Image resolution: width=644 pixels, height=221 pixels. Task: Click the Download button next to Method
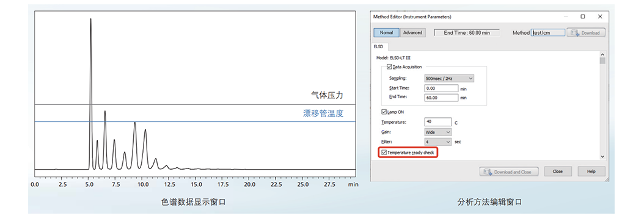click(x=586, y=33)
